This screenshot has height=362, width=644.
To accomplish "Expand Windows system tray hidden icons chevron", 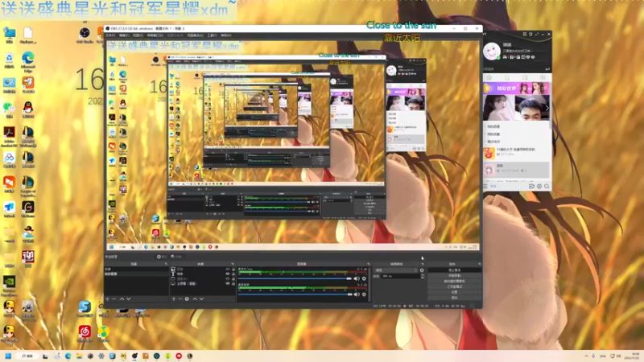I will (x=587, y=356).
